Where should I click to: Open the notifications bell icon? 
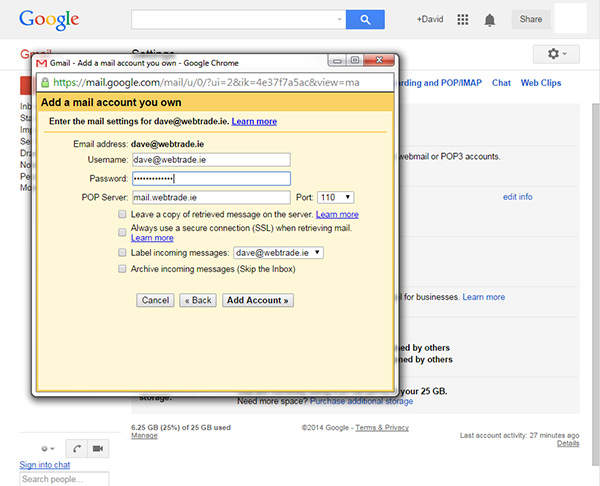[489, 20]
